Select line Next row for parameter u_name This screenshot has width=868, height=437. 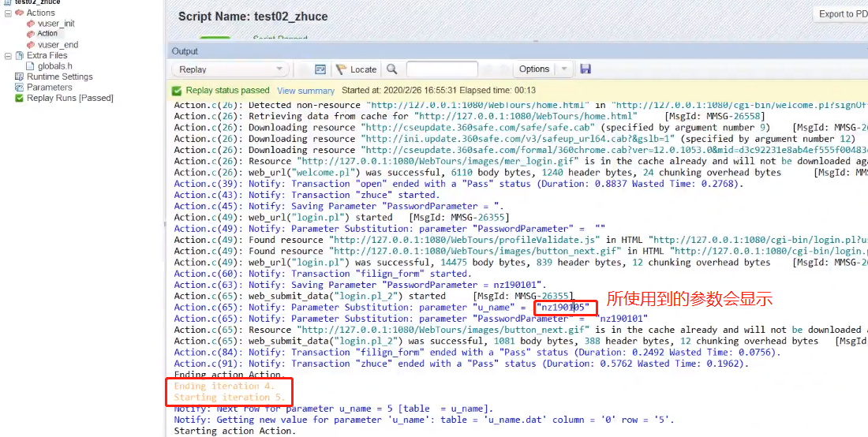tap(334, 409)
